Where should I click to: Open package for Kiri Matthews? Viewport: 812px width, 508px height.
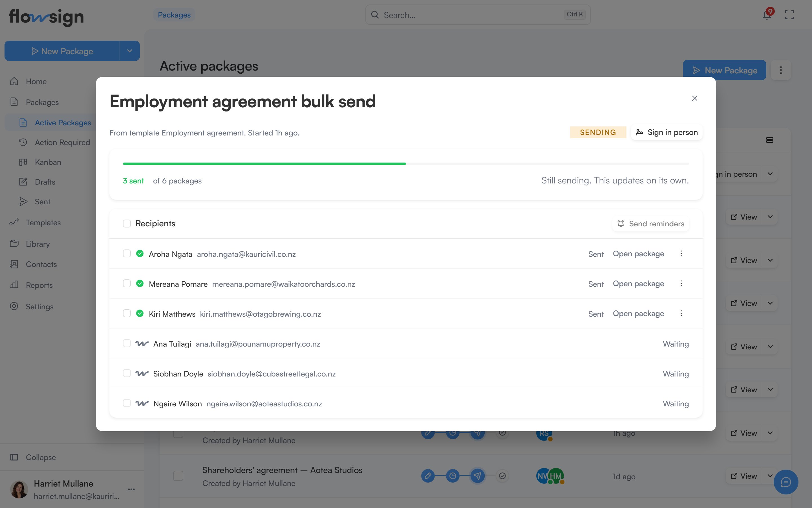[638, 314]
